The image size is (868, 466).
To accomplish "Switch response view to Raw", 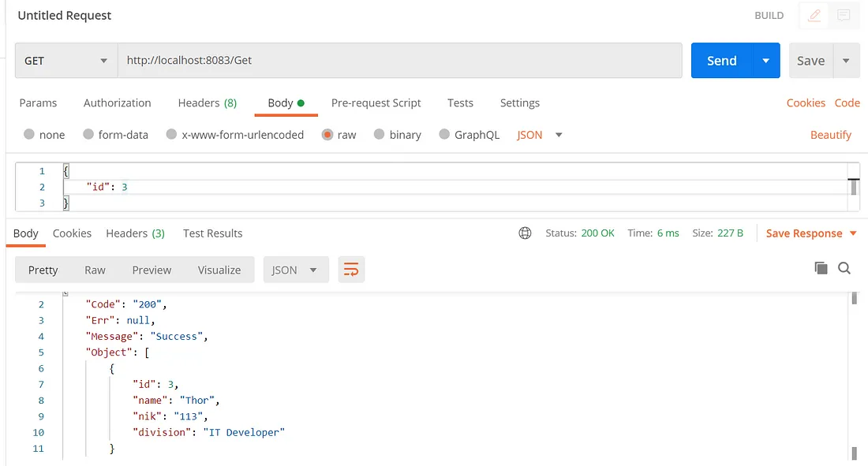I will coord(95,270).
